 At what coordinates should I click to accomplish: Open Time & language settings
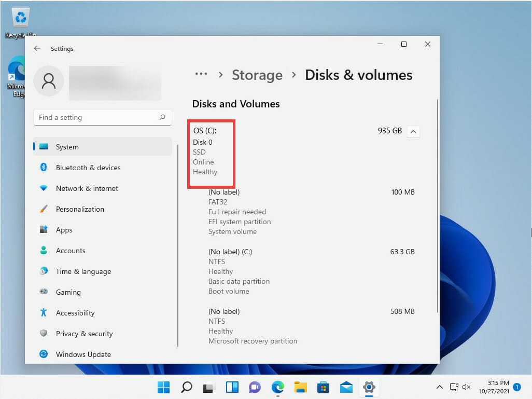click(x=103, y=271)
